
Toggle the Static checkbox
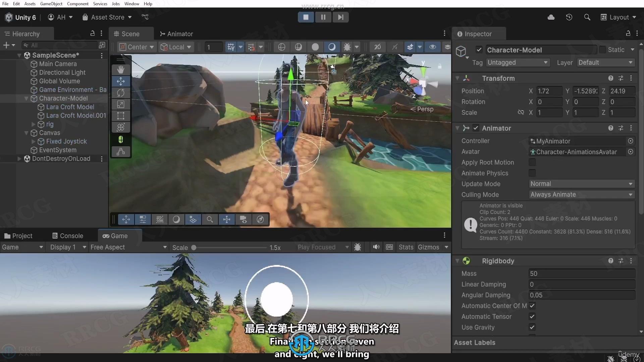[x=602, y=50]
